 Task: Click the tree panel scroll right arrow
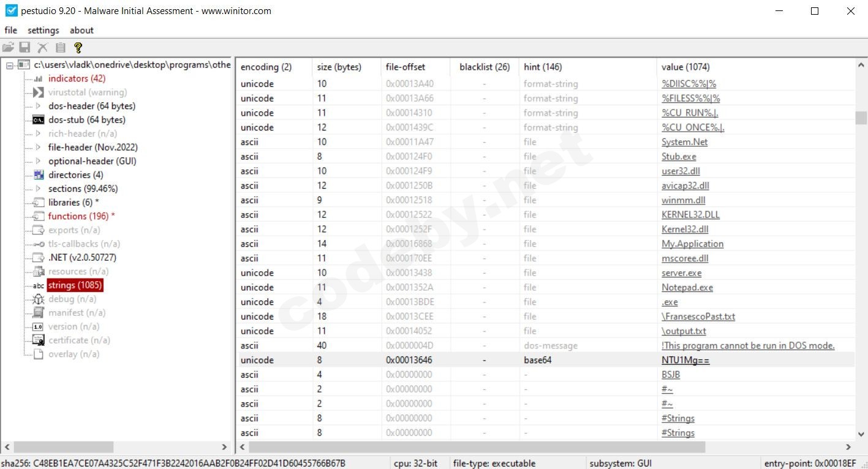(225, 448)
